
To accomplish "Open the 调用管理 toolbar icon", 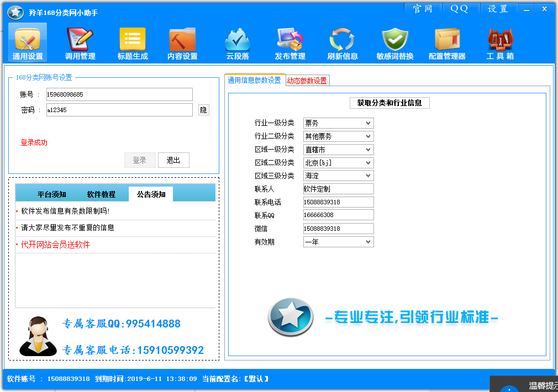I will [80, 44].
